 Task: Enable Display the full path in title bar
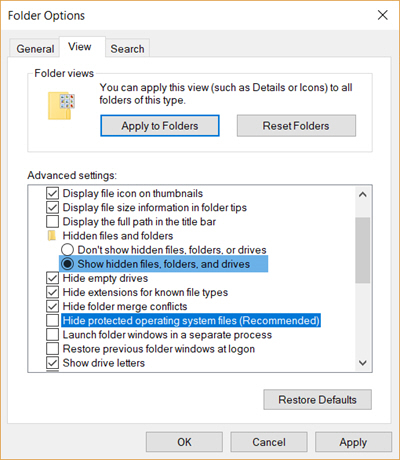(53, 222)
